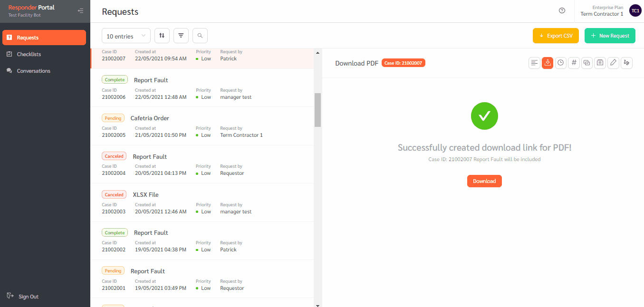Viewport: 644px width, 307px height.
Task: Click the Pending badge on case 21002001
Action: click(113, 271)
